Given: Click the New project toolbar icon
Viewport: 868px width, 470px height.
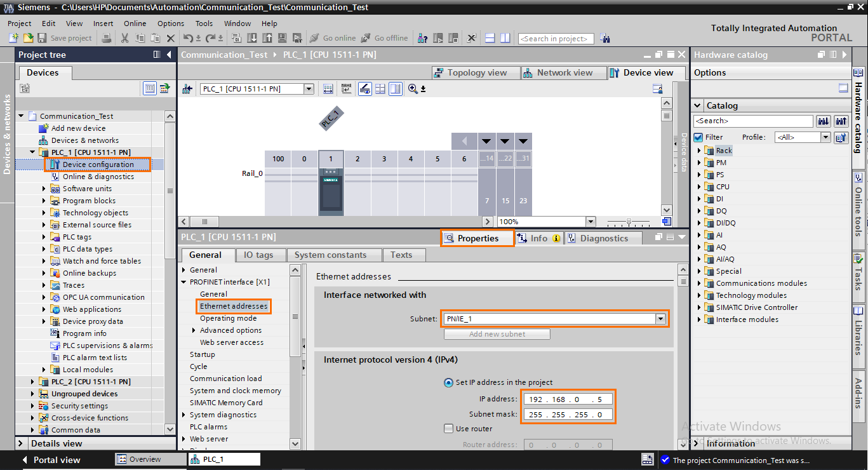Looking at the screenshot, I should click(x=14, y=38).
